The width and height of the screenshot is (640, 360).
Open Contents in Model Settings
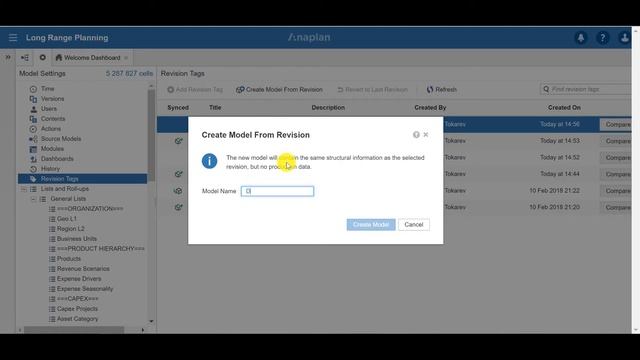click(53, 119)
